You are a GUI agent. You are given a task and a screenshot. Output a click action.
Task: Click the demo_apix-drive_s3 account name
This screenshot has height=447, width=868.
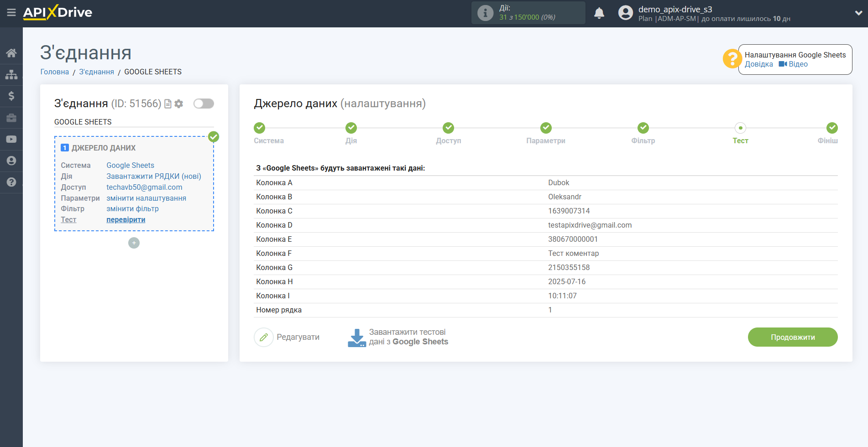coord(675,9)
